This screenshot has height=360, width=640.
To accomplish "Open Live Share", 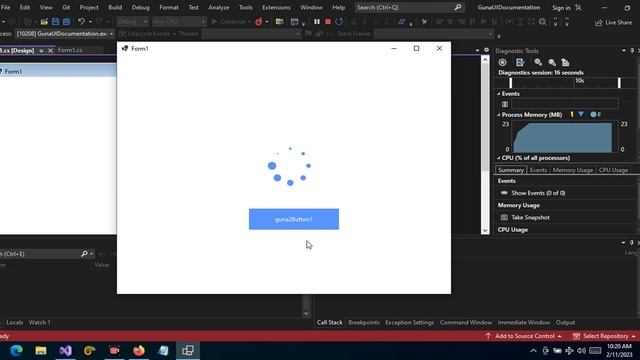I will [613, 22].
